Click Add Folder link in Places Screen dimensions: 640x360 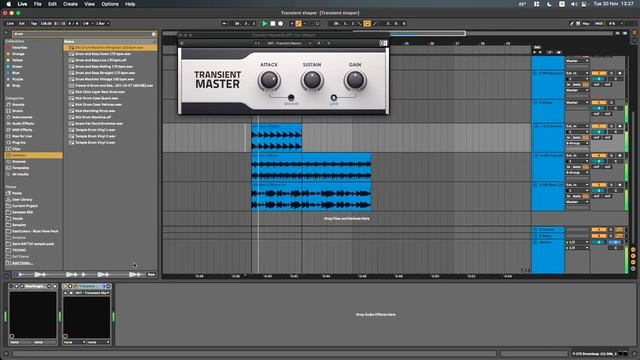(22, 263)
